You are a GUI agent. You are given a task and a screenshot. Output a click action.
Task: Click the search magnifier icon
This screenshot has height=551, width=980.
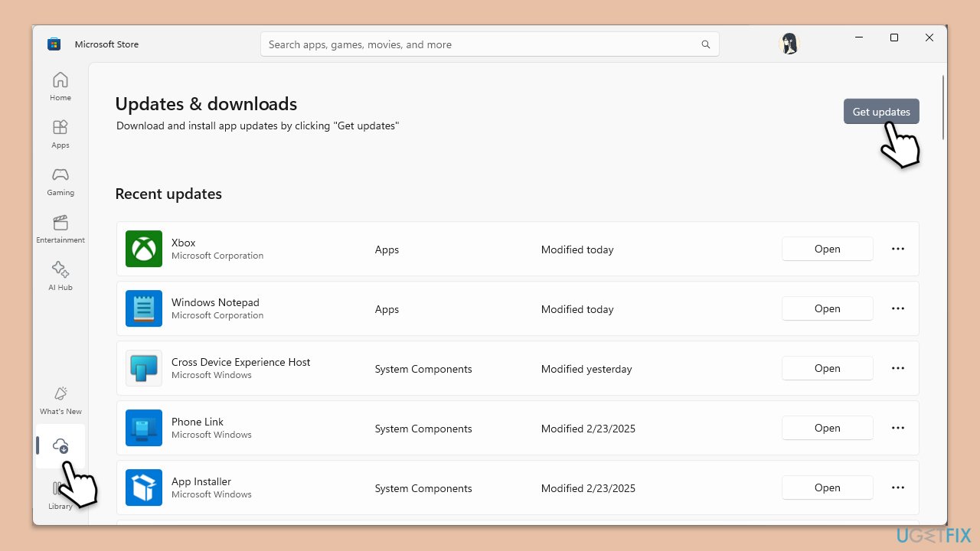coord(706,44)
